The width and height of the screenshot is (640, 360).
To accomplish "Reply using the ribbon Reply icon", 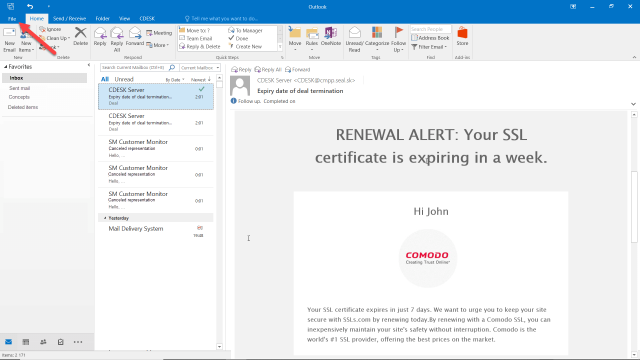I will tap(100, 37).
